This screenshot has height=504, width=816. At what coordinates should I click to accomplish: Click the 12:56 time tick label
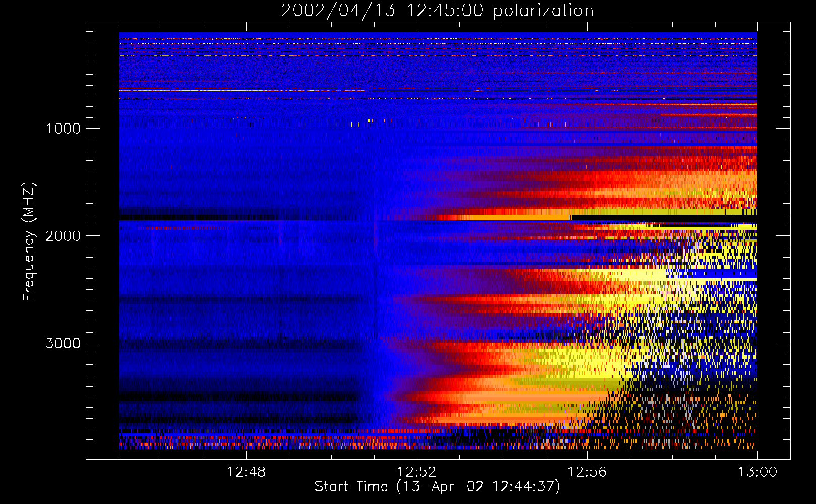[587, 472]
